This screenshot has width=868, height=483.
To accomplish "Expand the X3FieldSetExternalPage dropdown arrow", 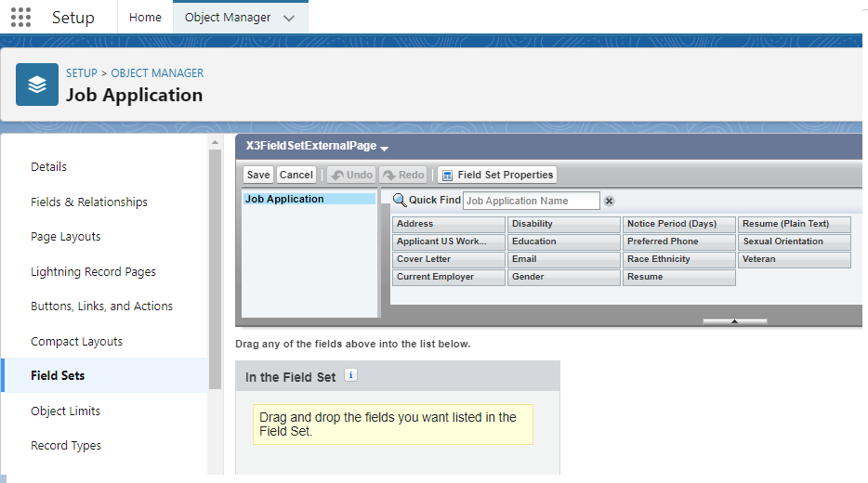I will tap(385, 148).
